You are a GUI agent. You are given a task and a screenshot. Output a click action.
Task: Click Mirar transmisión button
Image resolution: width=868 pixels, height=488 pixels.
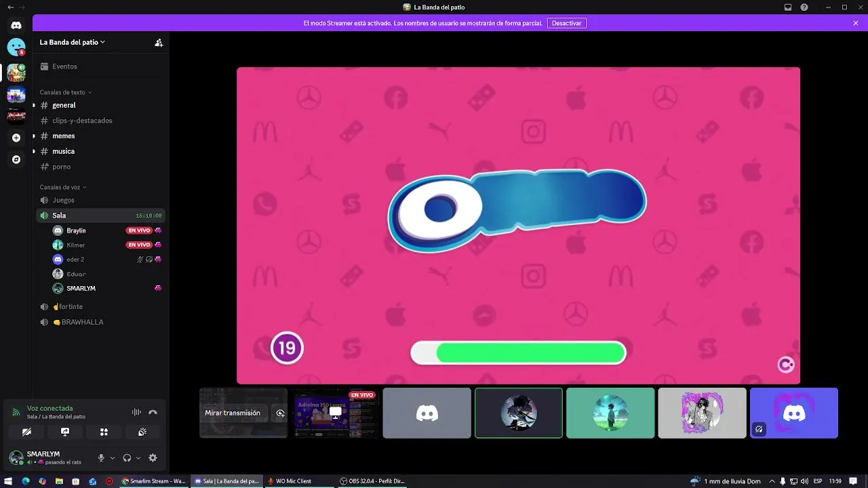[x=233, y=413]
